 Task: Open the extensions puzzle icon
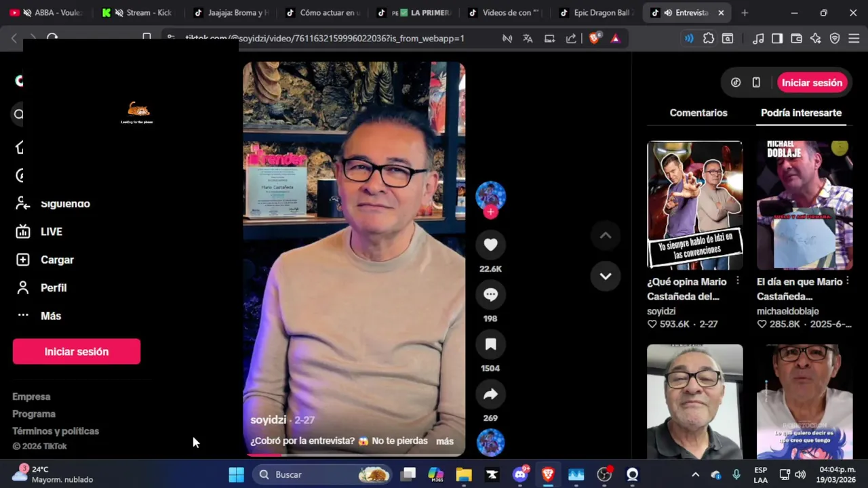click(709, 39)
